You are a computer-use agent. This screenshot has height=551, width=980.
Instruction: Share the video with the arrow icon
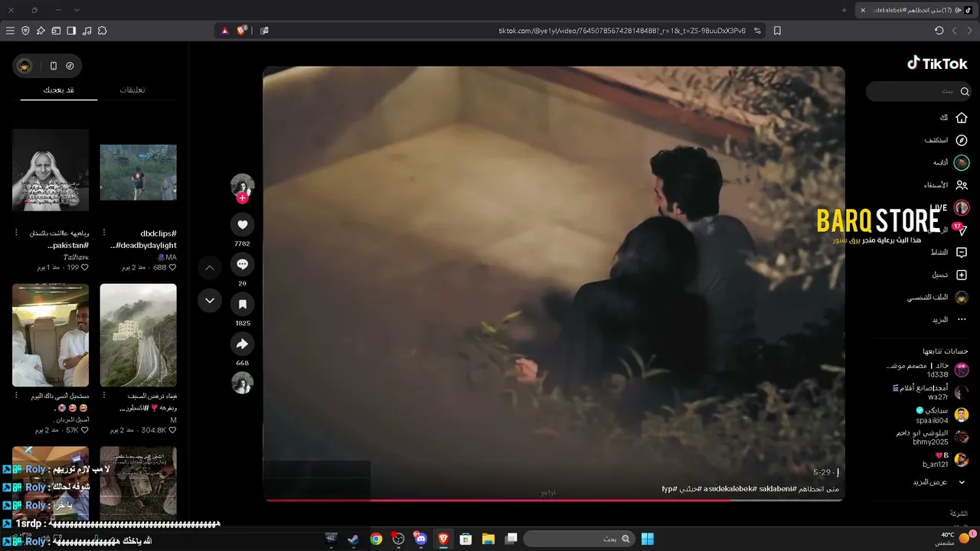pos(243,344)
